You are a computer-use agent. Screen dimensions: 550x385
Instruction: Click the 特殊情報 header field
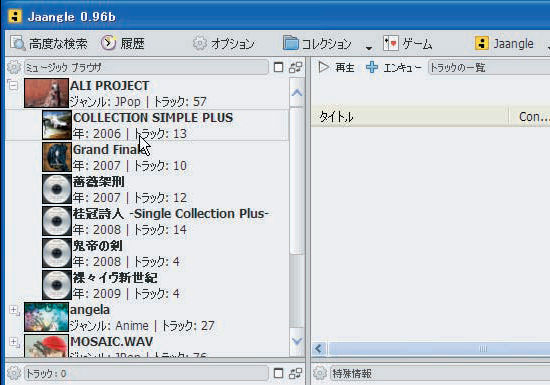point(440,373)
